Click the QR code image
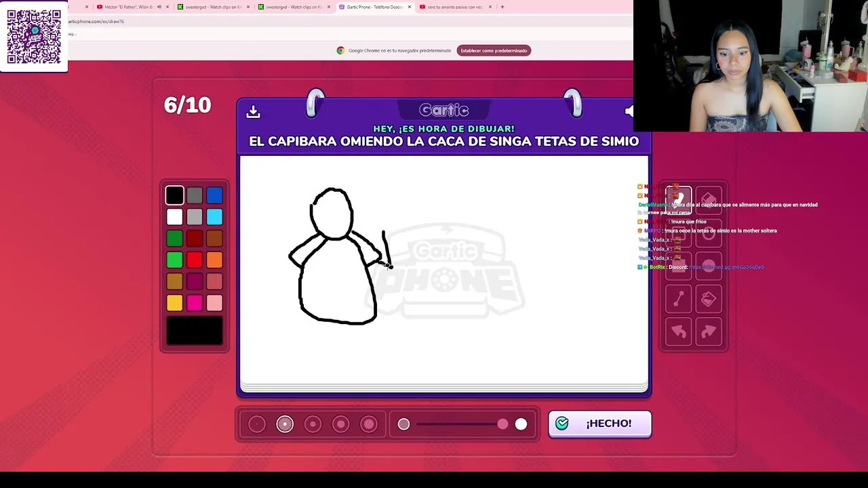 point(34,36)
